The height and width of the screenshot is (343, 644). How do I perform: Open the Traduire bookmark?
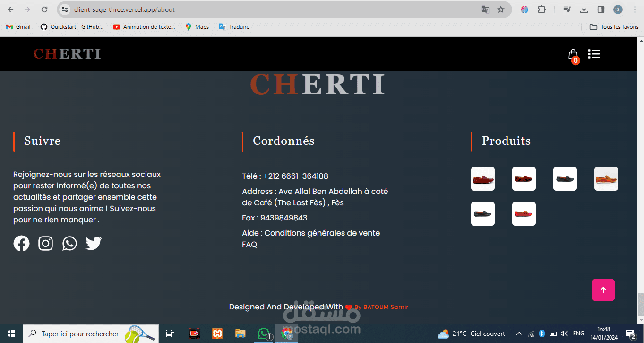pos(234,27)
